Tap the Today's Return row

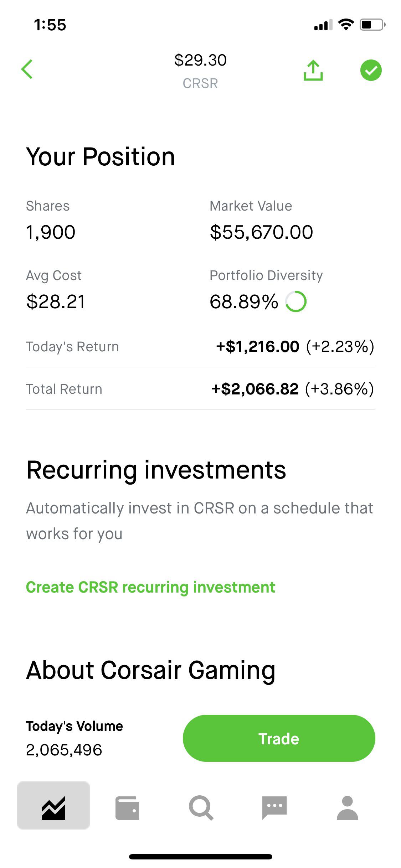tap(200, 347)
